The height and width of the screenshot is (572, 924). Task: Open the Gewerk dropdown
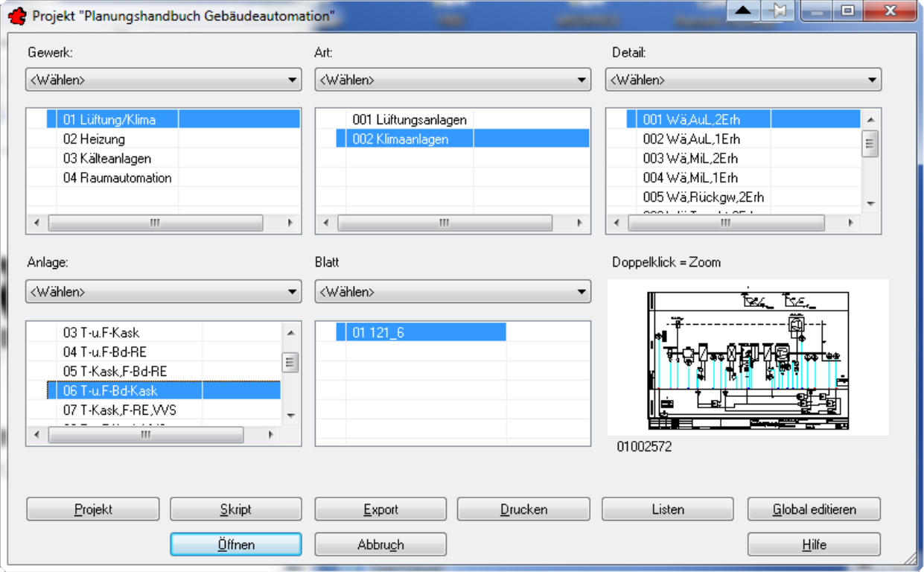tap(163, 80)
